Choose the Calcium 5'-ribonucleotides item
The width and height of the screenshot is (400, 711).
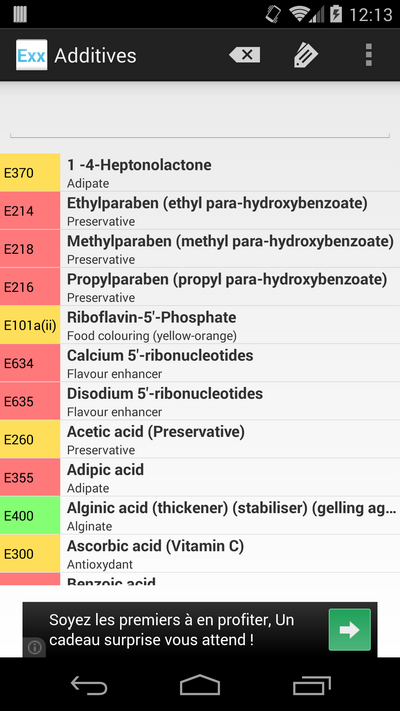[x=200, y=363]
